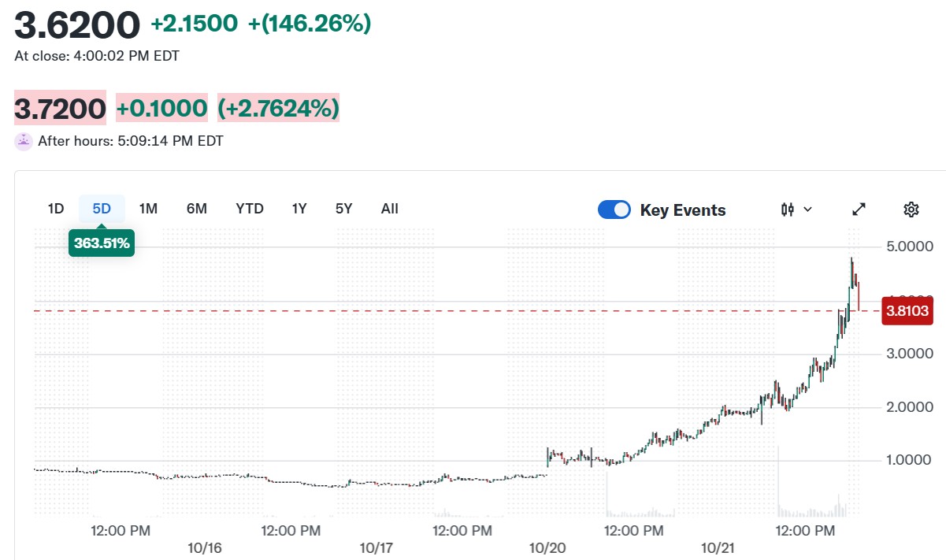Open the chart settings gear icon
The width and height of the screenshot is (946, 560).
911,210
